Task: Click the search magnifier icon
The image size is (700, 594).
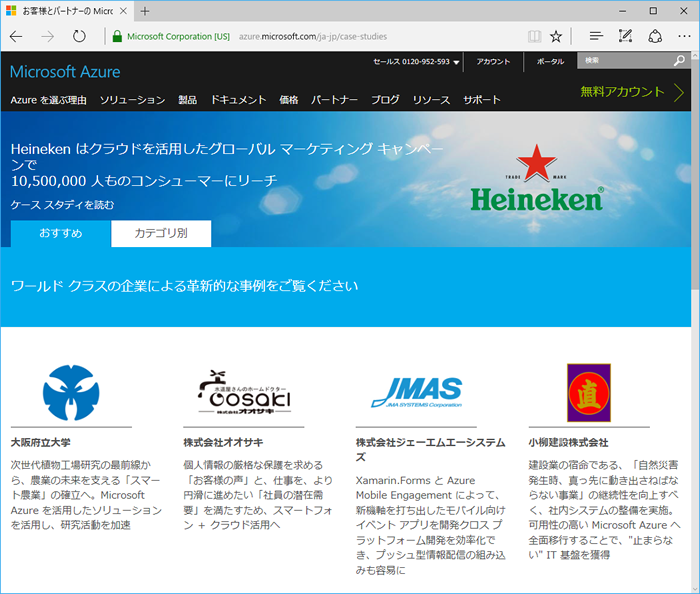Action: click(x=679, y=61)
